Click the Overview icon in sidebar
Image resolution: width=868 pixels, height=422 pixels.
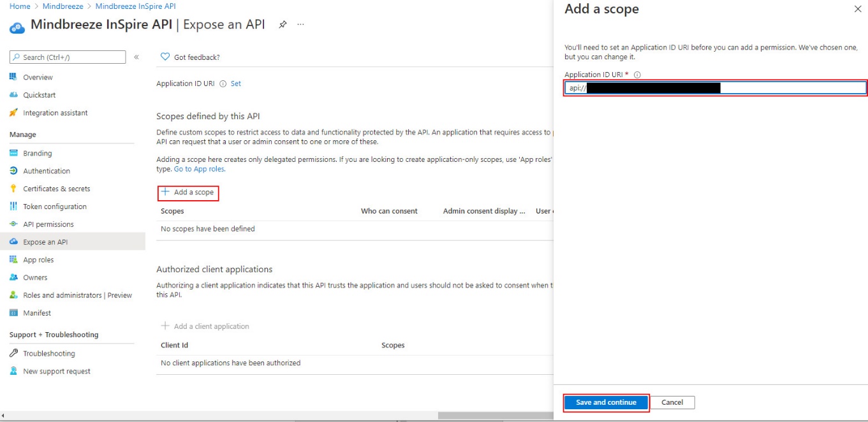[13, 77]
